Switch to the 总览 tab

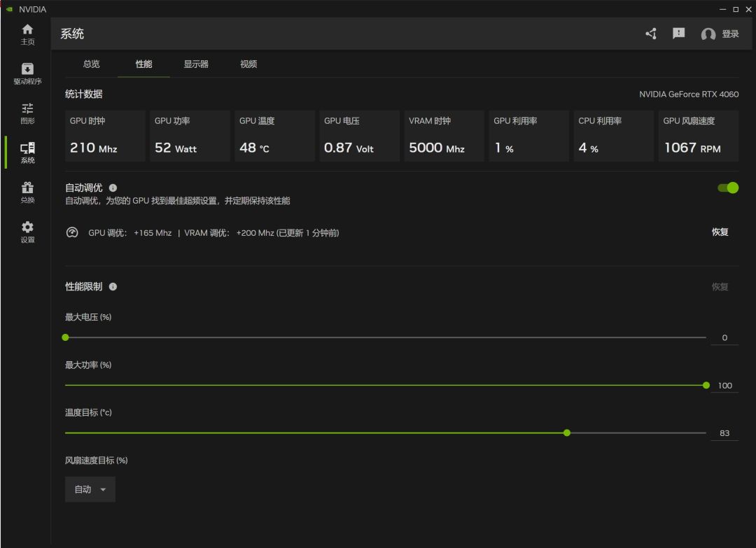91,64
